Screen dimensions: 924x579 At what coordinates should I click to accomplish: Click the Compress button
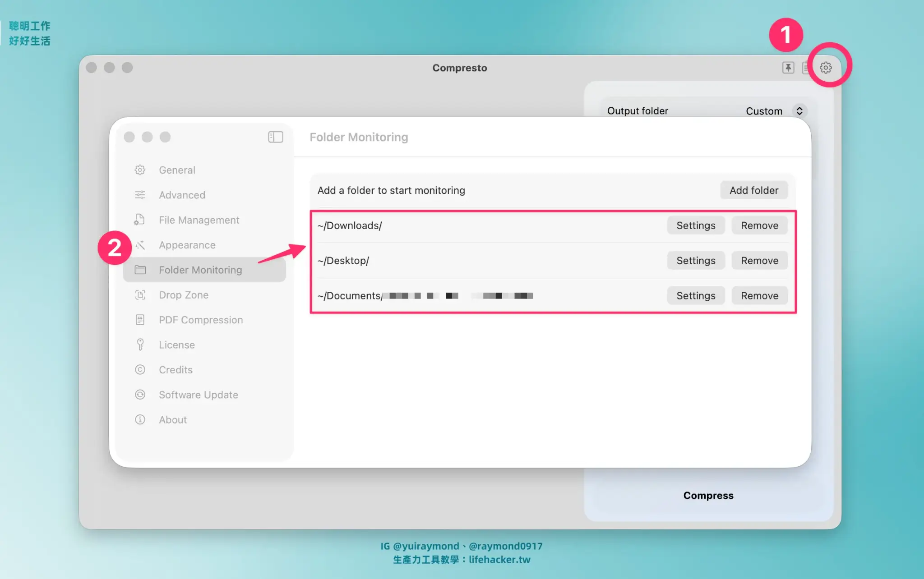(x=708, y=495)
